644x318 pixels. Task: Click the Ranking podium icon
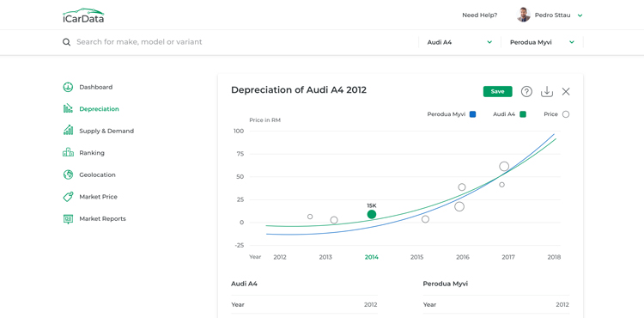point(68,153)
